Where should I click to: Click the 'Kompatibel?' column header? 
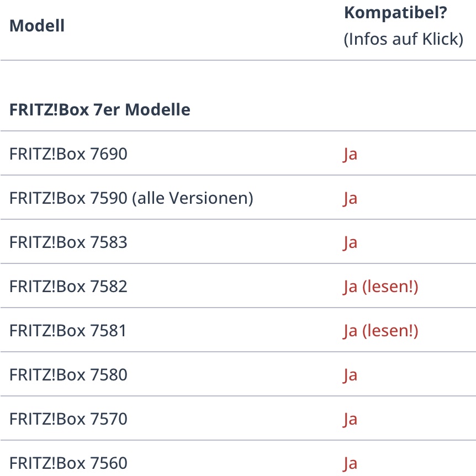(x=395, y=13)
